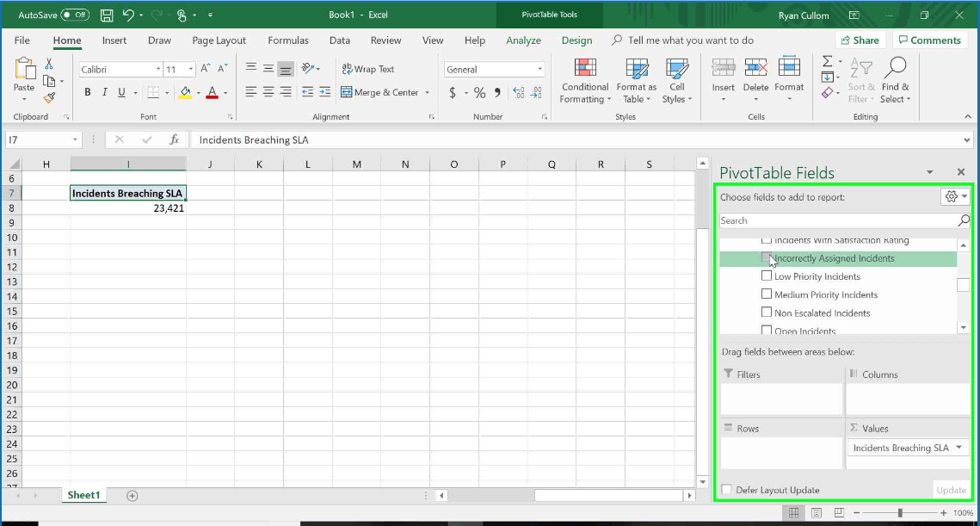Increase font size with the larger A icon
Image resolution: width=980 pixels, height=526 pixels.
[206, 69]
